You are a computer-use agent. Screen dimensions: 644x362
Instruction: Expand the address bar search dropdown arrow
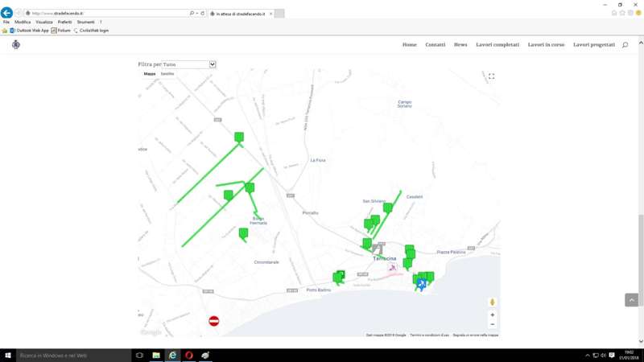(x=197, y=14)
